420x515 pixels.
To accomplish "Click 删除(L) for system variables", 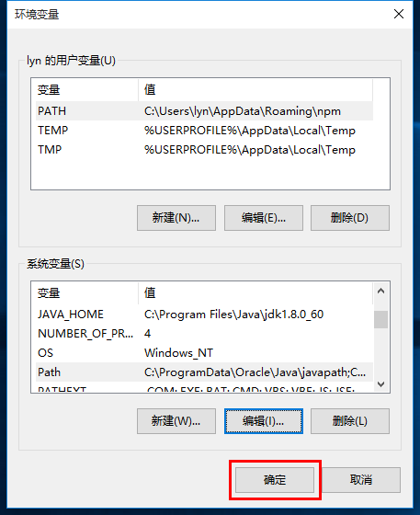I will pos(350,421).
